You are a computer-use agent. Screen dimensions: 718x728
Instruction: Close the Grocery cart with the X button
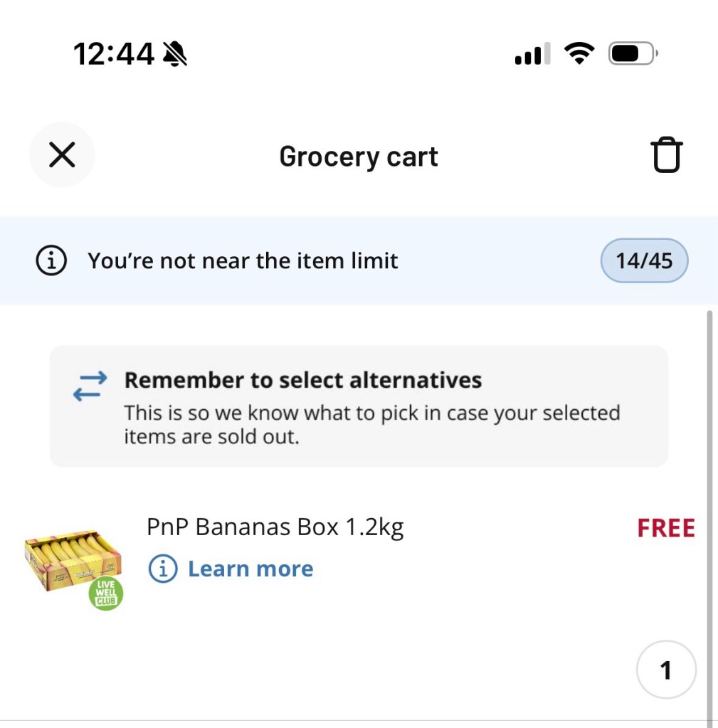(x=62, y=154)
